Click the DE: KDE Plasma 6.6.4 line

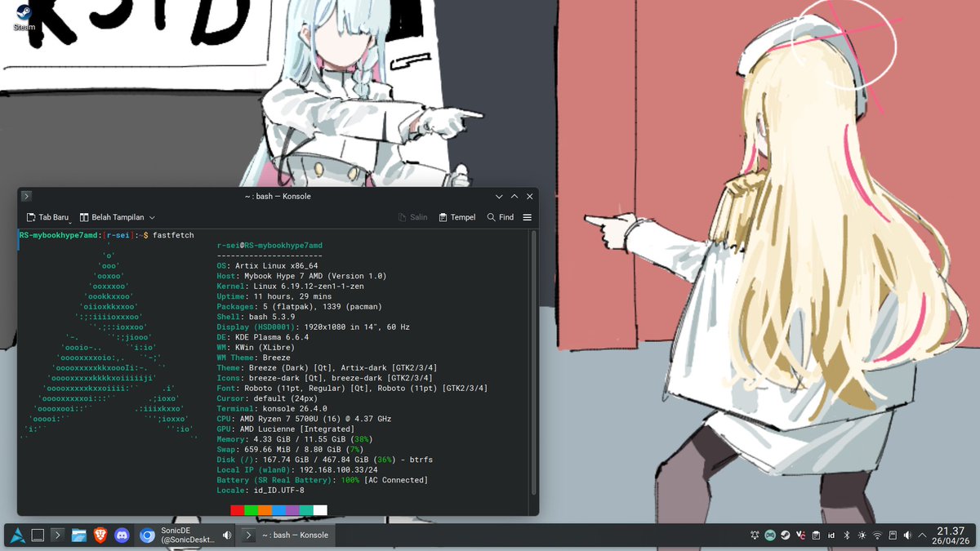point(263,337)
